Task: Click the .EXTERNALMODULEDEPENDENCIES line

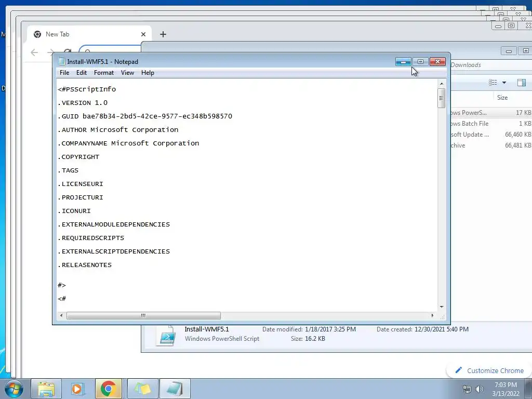Action: point(114,224)
